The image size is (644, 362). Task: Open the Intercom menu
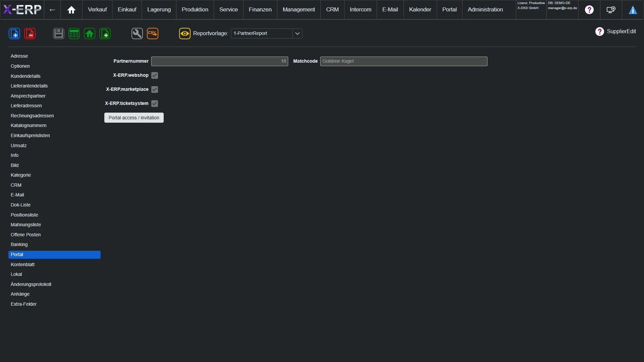[x=361, y=10]
